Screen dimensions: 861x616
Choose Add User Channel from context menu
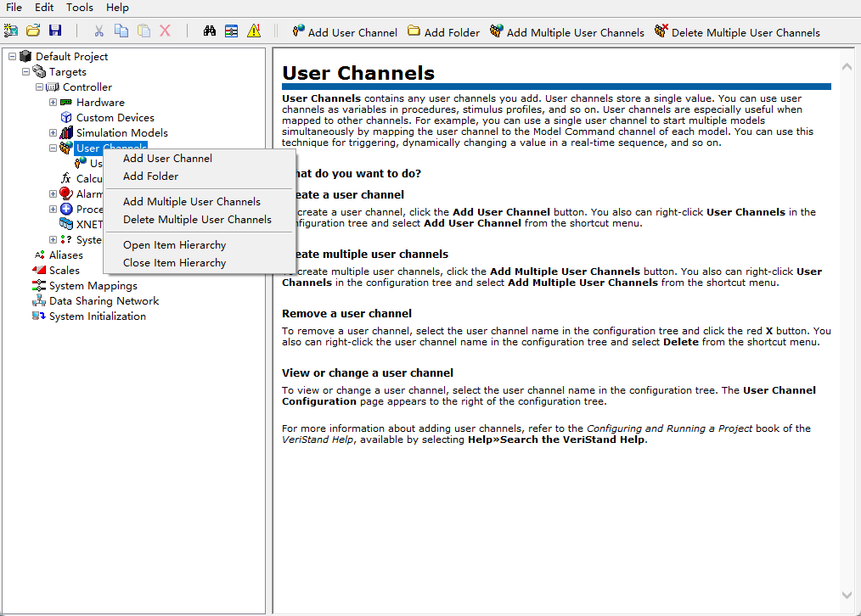(200, 158)
